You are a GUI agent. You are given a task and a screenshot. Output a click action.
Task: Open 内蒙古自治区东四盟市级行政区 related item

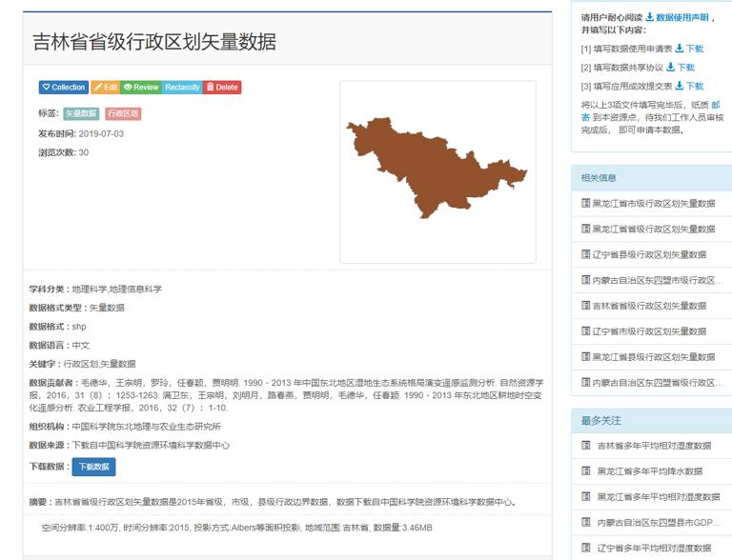[x=658, y=280]
